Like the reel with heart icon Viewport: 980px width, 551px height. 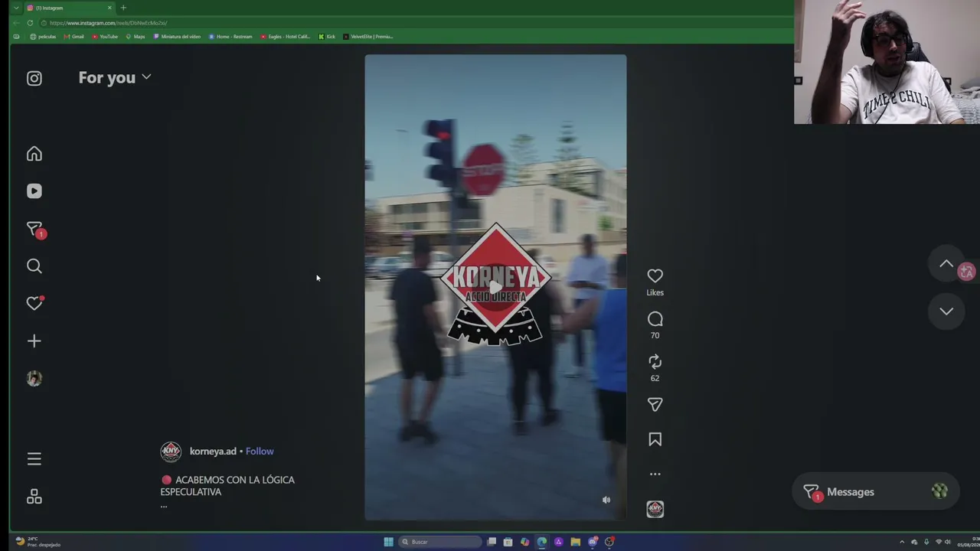coord(655,275)
